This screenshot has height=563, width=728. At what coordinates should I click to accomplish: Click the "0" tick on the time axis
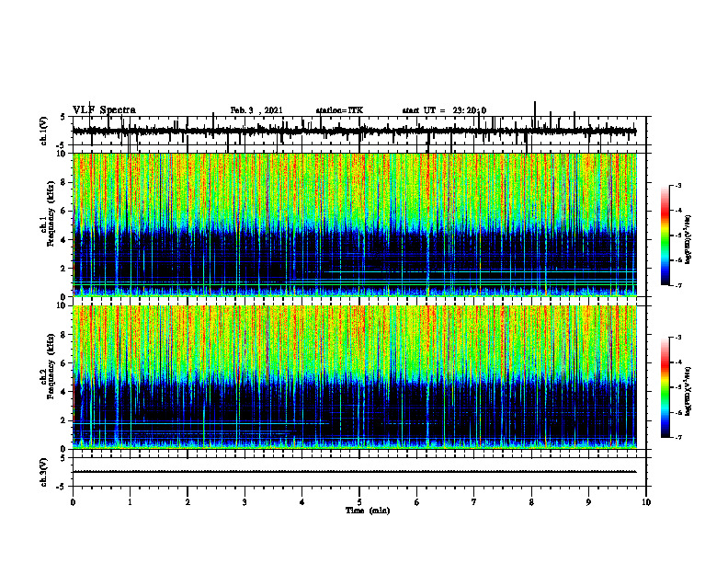tap(73, 502)
